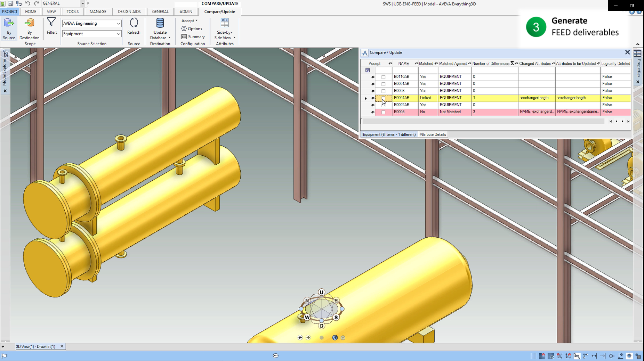Open the Filters tool
Screen dimensions: 644x361
51,26
